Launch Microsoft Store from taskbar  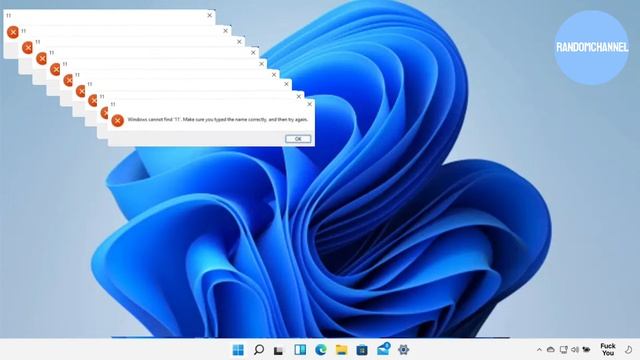pos(362,350)
